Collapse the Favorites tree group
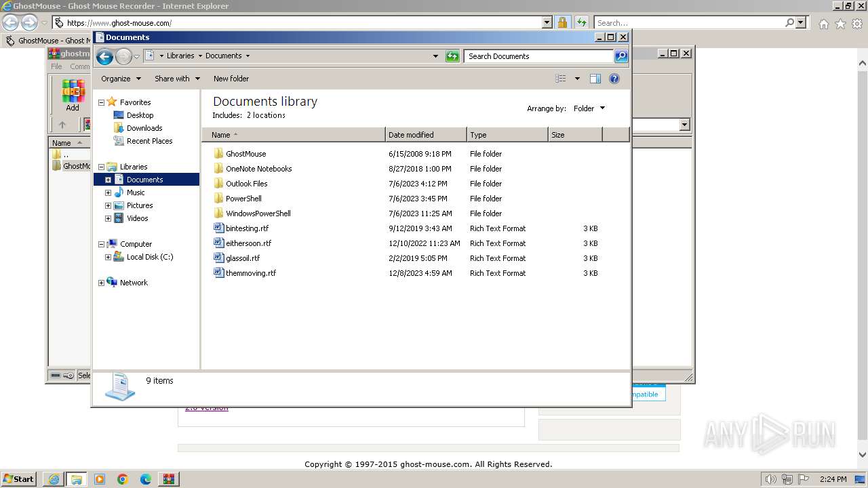The height and width of the screenshot is (488, 868). (x=102, y=103)
